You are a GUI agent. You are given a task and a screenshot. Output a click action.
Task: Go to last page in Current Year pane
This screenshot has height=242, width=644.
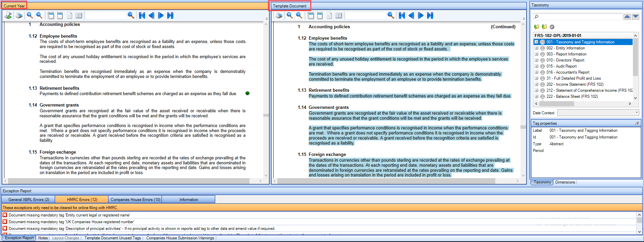coord(170,15)
